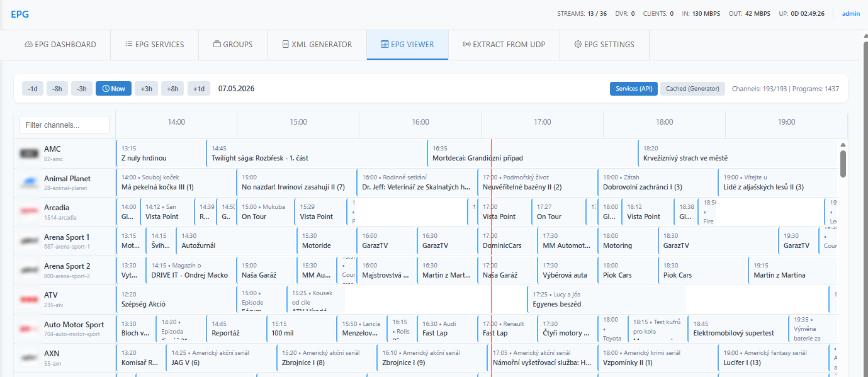The height and width of the screenshot is (377, 868).
Task: Open the 15:30 Motoride program
Action: pyautogui.click(x=326, y=241)
